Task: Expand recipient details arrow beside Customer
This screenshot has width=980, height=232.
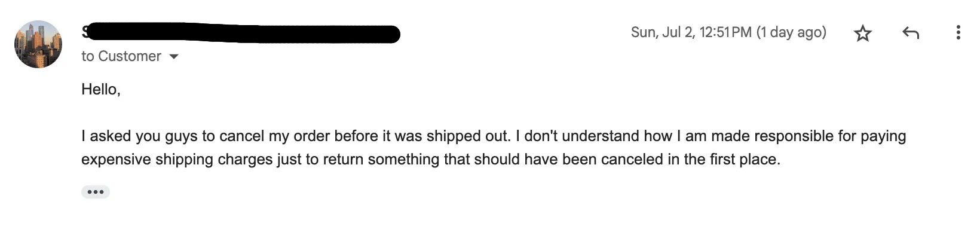Action: (x=174, y=57)
